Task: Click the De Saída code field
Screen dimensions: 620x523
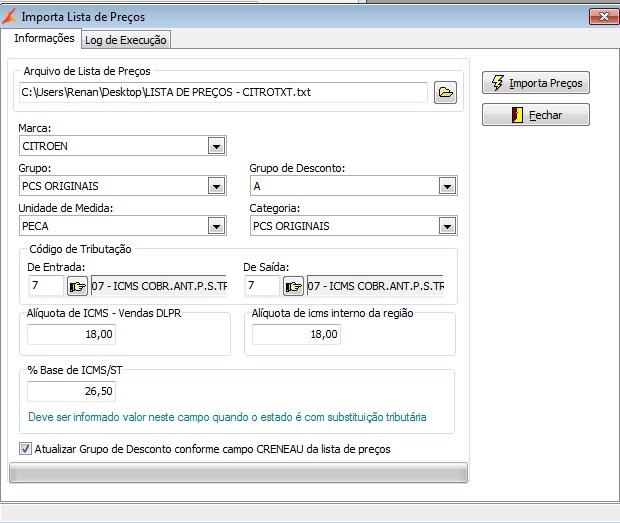Action: 262,285
